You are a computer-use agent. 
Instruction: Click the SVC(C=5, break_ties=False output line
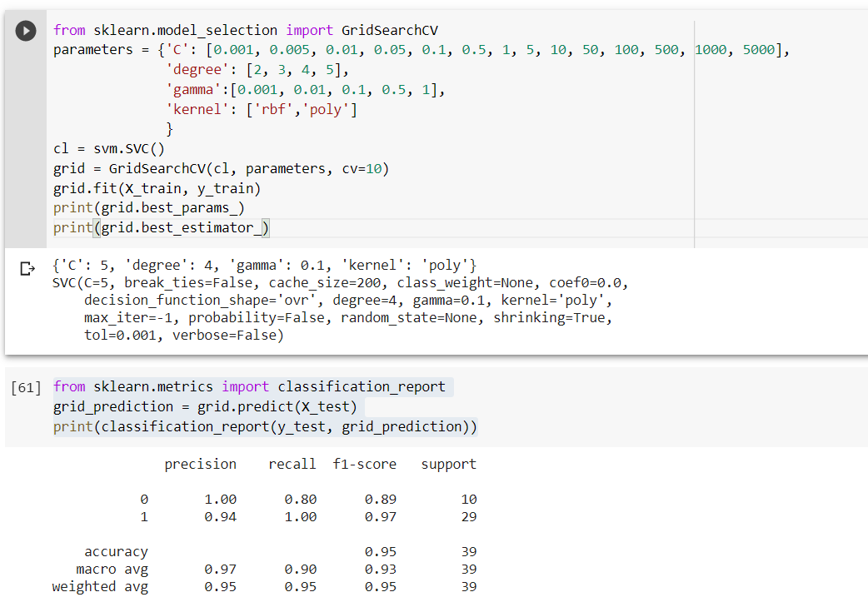pos(341,283)
